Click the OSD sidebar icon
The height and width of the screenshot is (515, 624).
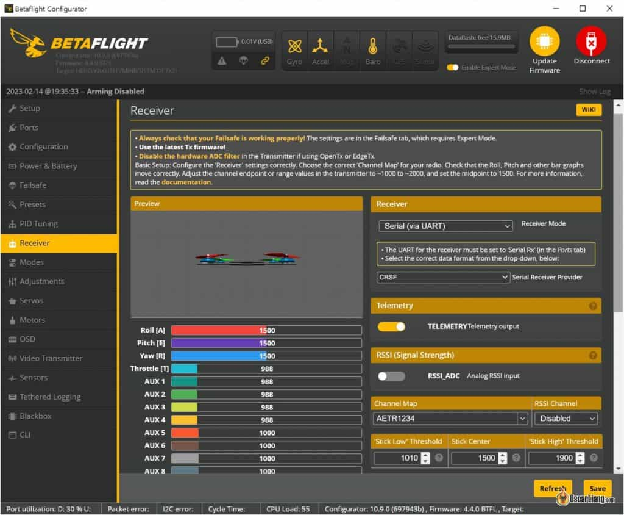click(12, 339)
